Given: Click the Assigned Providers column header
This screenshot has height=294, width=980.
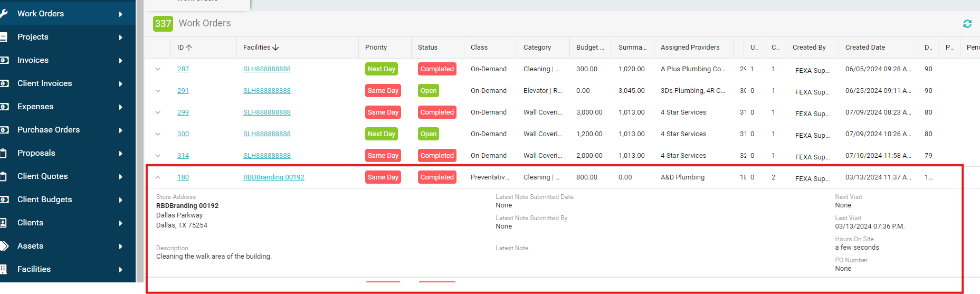Looking at the screenshot, I should click(x=690, y=48).
